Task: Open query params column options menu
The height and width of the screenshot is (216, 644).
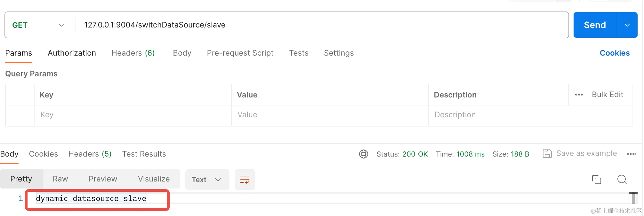Action: tap(579, 95)
